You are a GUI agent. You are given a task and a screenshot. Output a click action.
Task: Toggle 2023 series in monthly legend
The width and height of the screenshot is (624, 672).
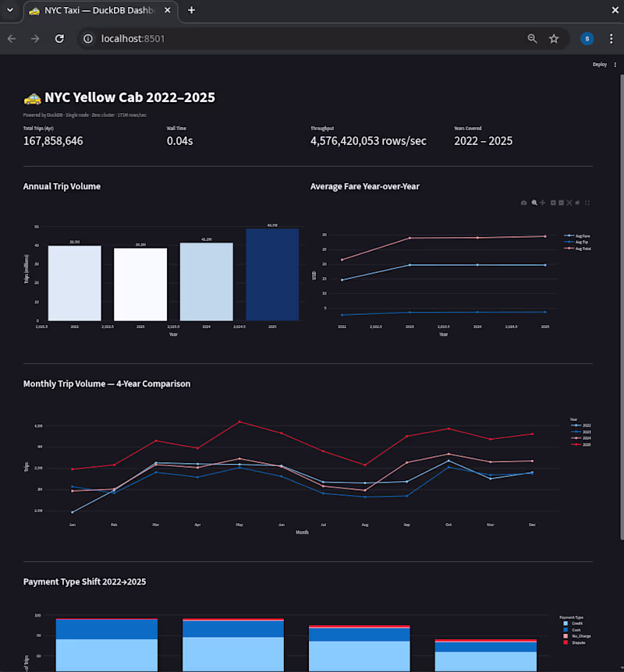(581, 432)
